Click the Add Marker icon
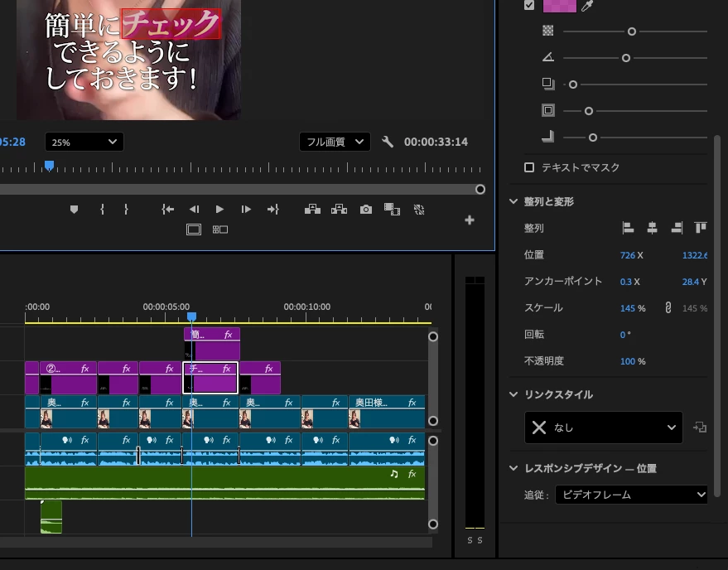Image resolution: width=728 pixels, height=570 pixels. (74, 210)
